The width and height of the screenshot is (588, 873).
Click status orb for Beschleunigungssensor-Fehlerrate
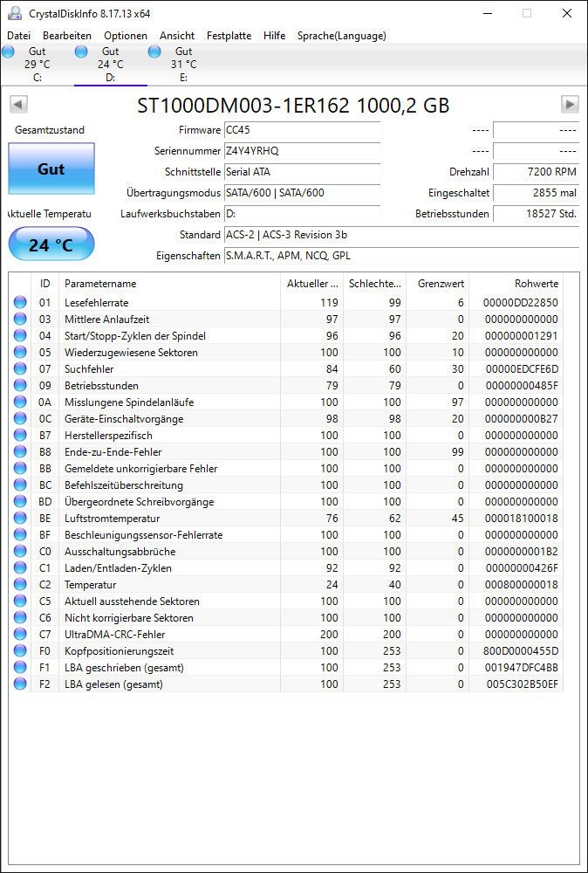[20, 534]
